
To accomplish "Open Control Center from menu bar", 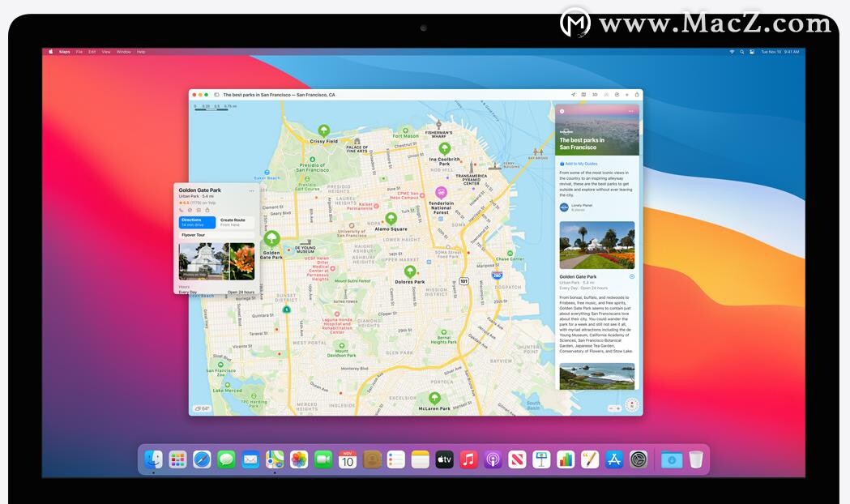I will (x=752, y=52).
